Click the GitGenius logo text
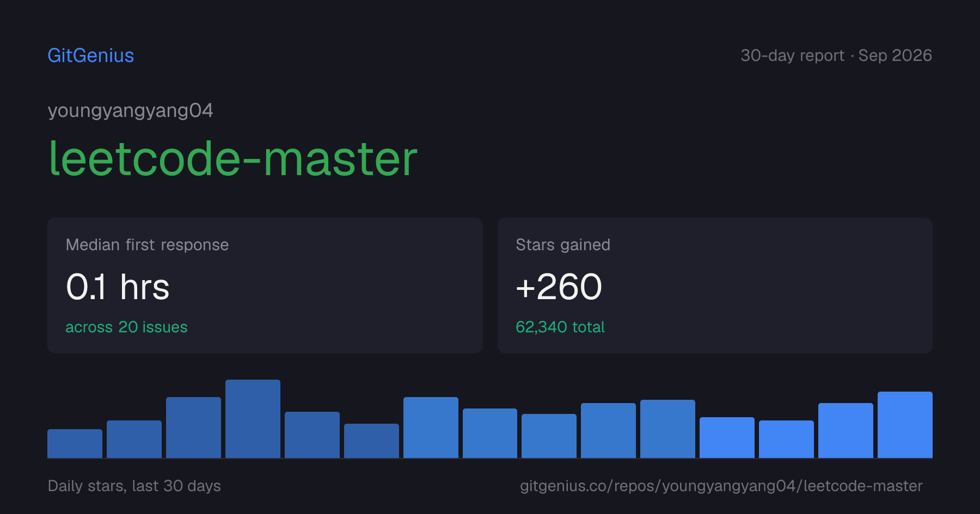 [x=91, y=55]
